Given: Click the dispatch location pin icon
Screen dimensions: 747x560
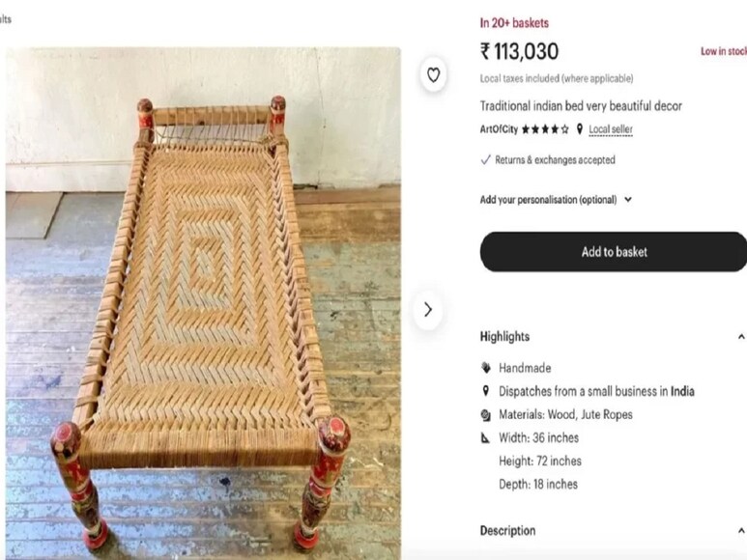Looking at the screenshot, I should click(x=486, y=391).
